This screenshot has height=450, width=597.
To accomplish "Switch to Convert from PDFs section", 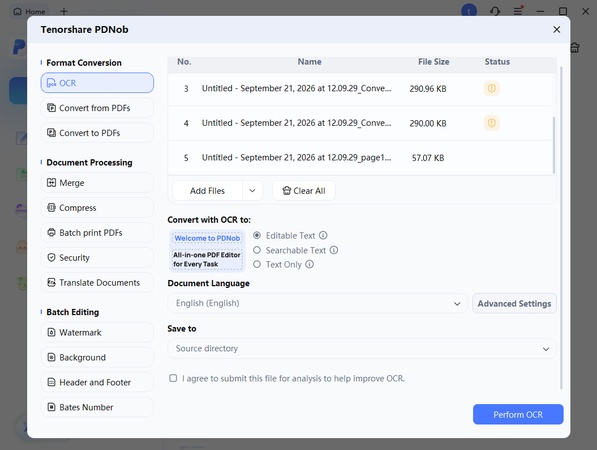I will click(x=97, y=108).
